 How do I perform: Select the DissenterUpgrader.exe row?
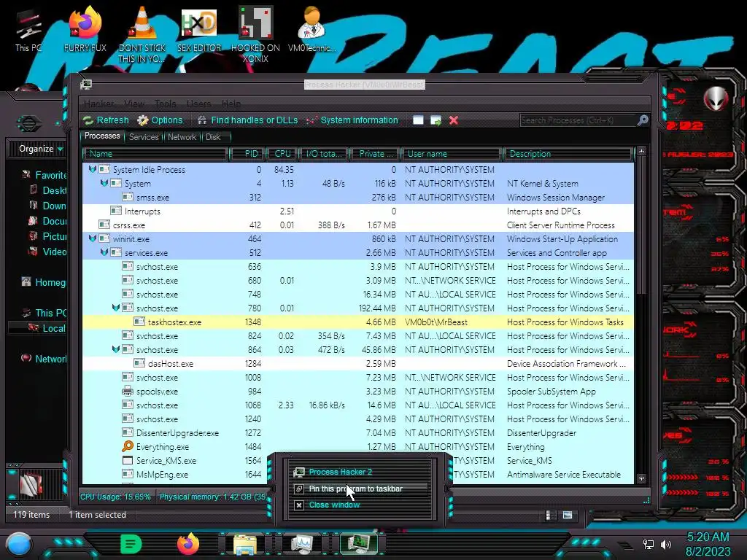pyautogui.click(x=357, y=433)
